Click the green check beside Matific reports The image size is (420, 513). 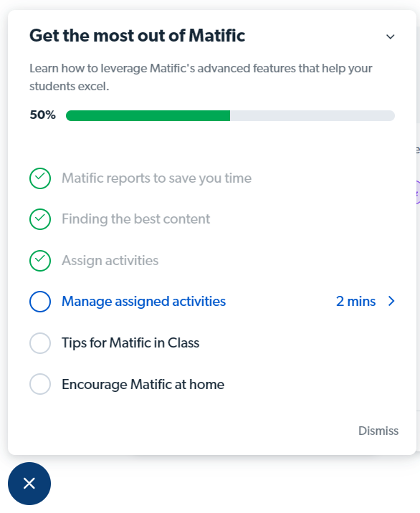pyautogui.click(x=40, y=178)
